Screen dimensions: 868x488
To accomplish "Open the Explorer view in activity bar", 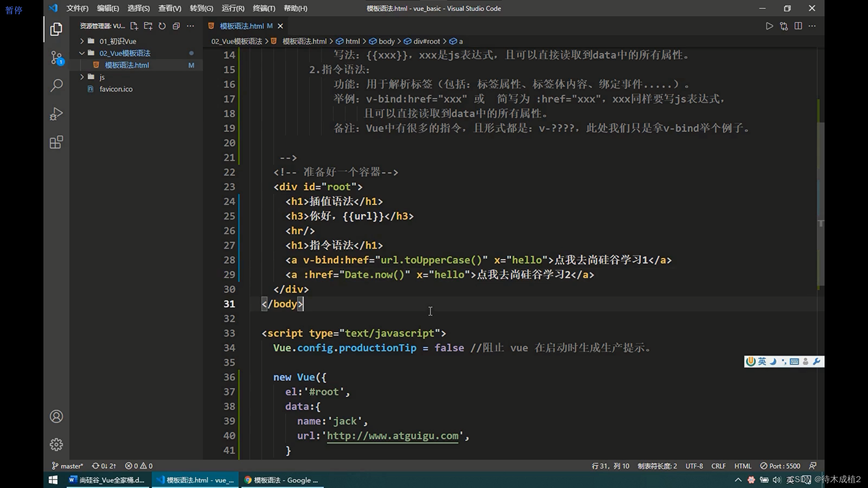I will pyautogui.click(x=56, y=29).
